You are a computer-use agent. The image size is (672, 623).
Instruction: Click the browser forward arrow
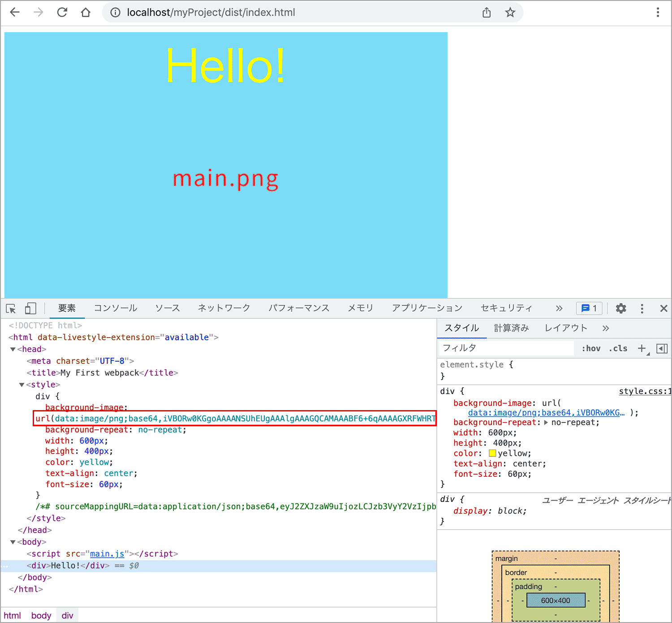(x=39, y=12)
